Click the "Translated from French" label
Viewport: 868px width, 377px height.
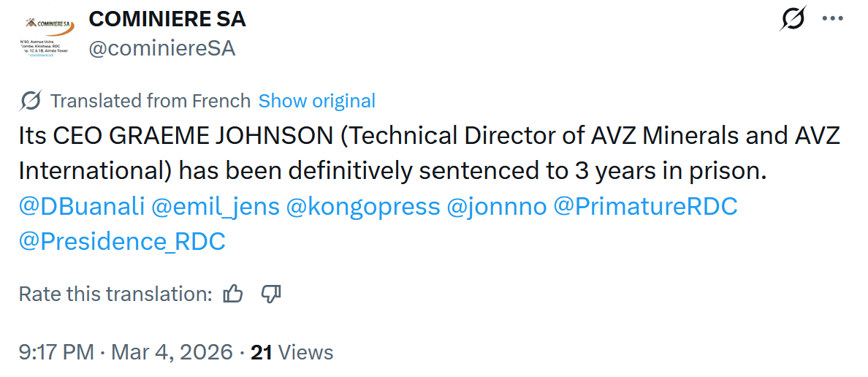click(x=150, y=101)
